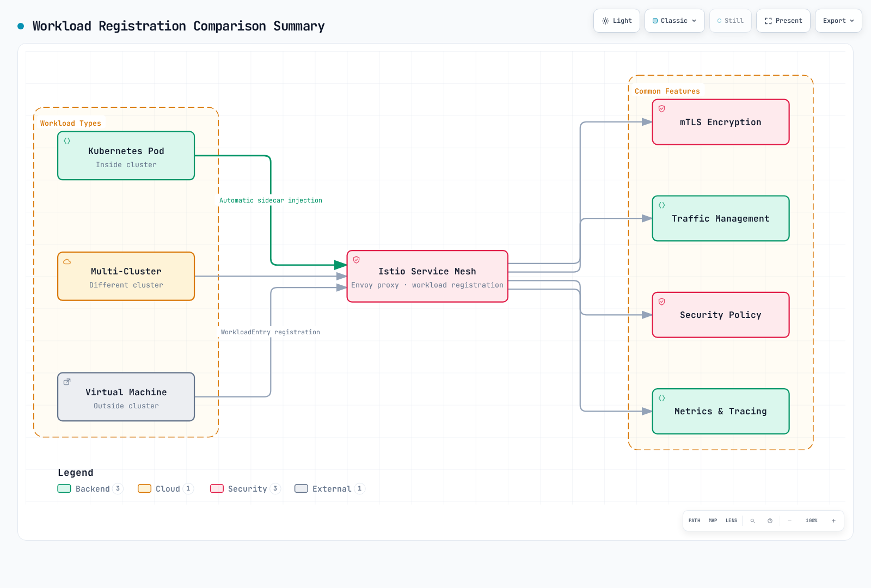Image resolution: width=871 pixels, height=588 pixels.
Task: Open the Classic style dropdown
Action: (674, 21)
